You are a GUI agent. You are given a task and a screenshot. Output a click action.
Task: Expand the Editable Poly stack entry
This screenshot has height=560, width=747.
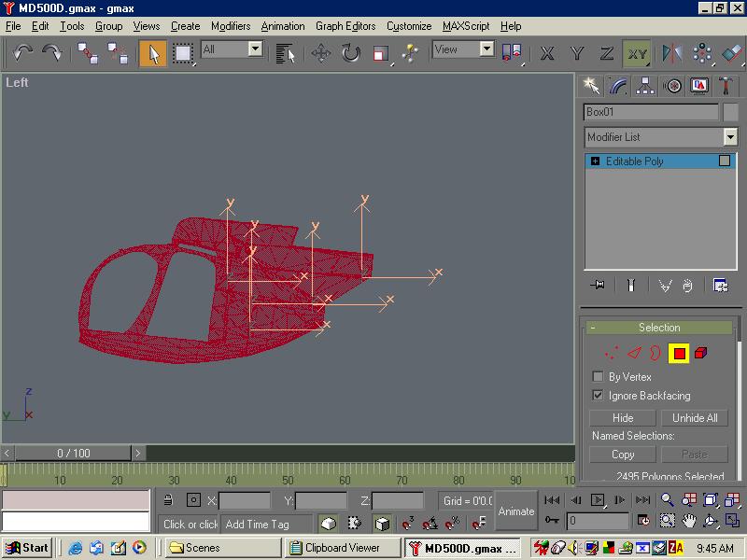pos(595,161)
